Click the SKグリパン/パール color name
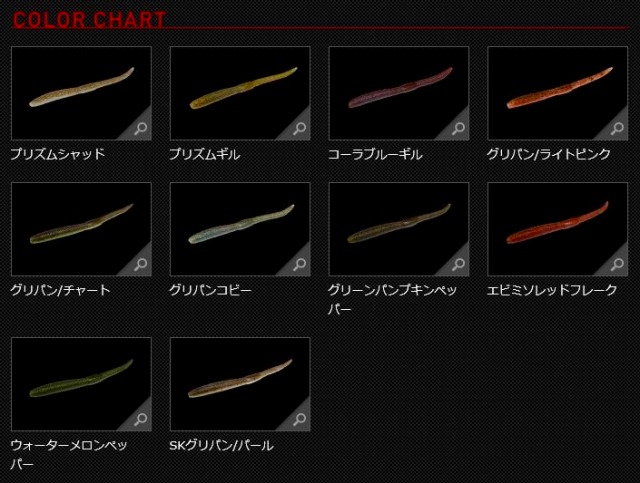The height and width of the screenshot is (483, 640). (x=221, y=445)
